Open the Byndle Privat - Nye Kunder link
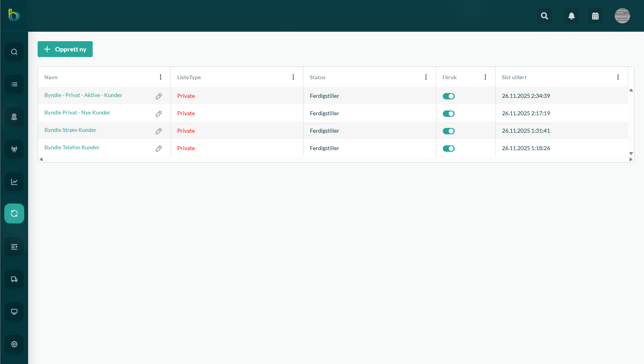 click(77, 112)
